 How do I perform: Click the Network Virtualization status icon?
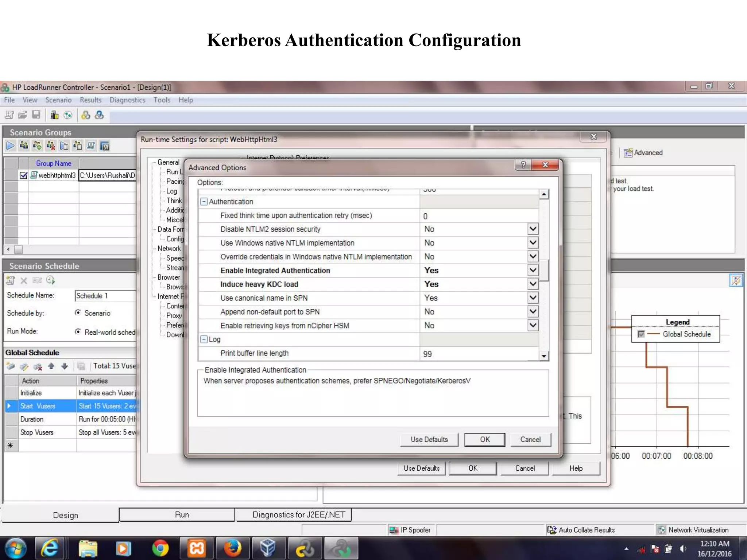(662, 530)
